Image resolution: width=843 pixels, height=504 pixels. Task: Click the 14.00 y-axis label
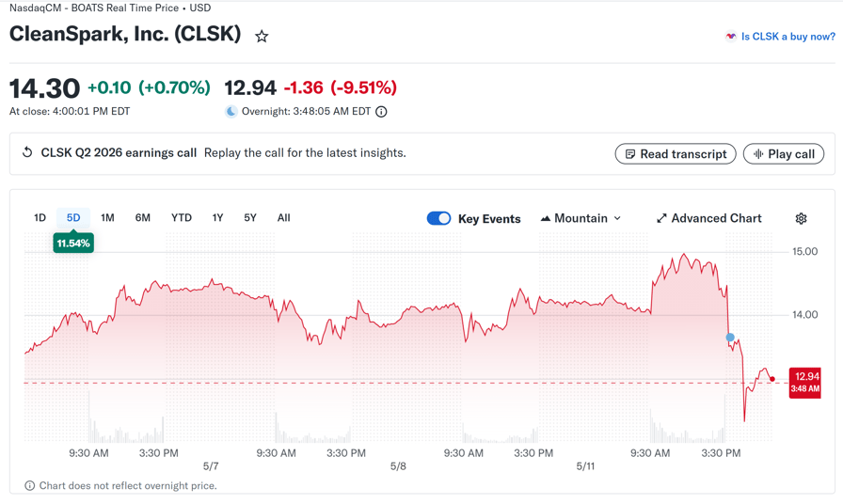[x=804, y=315]
